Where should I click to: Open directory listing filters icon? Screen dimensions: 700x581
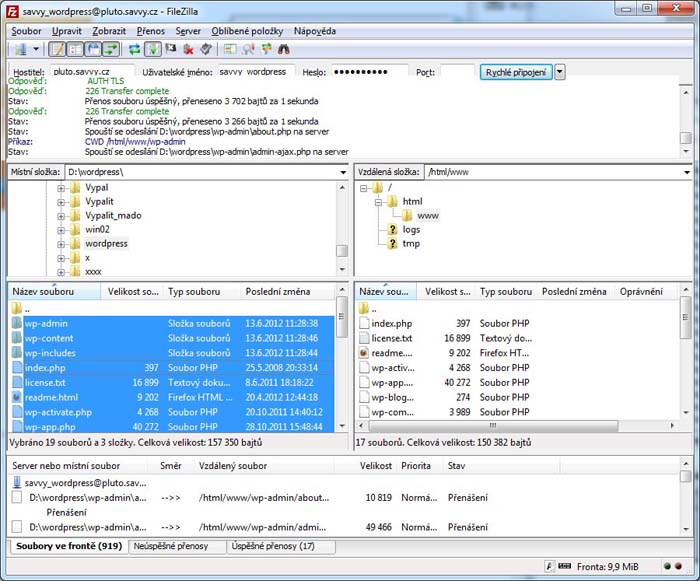[x=230, y=49]
